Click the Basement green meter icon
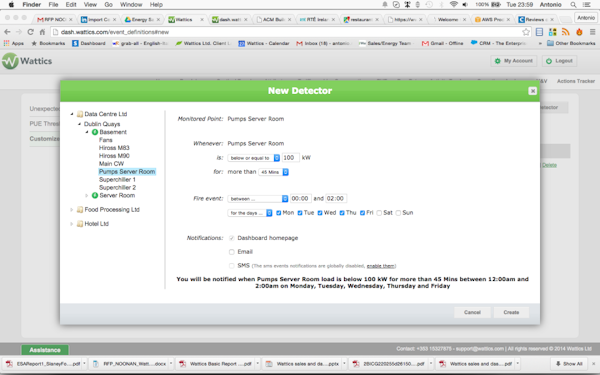600x375 pixels. (95, 132)
